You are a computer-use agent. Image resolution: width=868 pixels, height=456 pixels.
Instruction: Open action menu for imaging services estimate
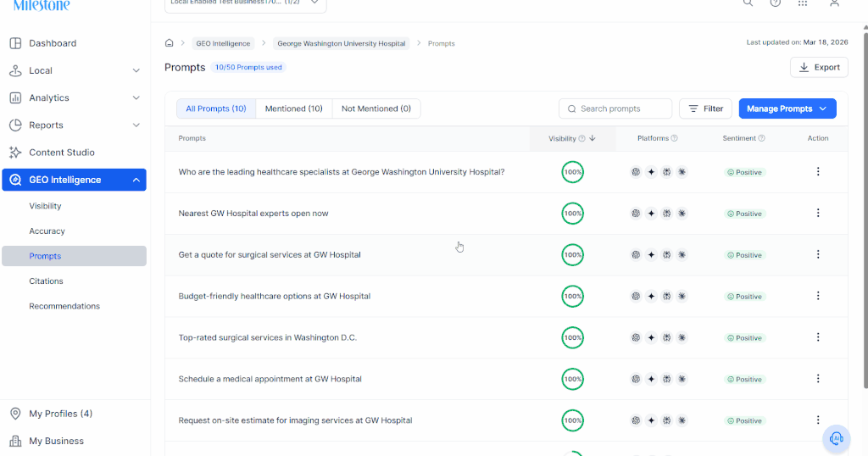click(818, 420)
